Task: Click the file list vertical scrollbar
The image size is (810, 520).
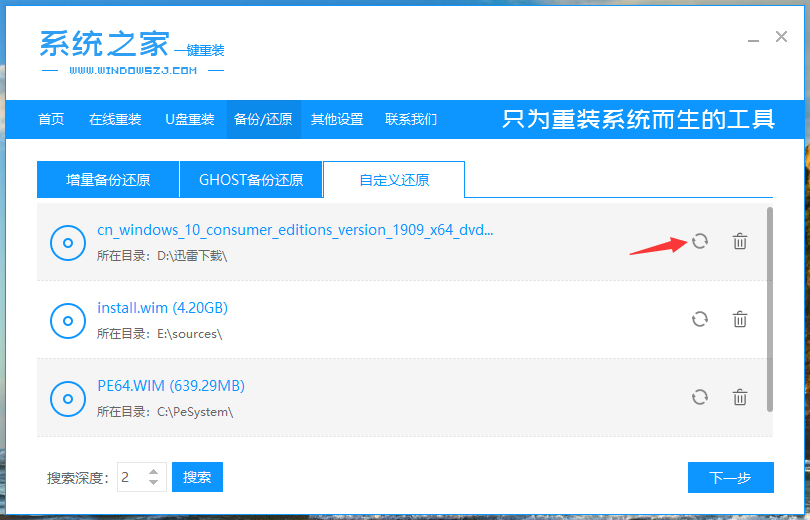Action: tap(769, 308)
